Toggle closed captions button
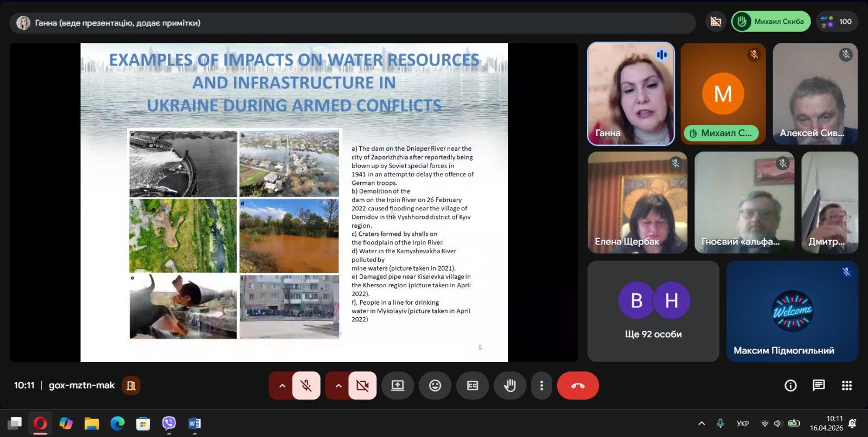This screenshot has width=868, height=437. coord(473,385)
